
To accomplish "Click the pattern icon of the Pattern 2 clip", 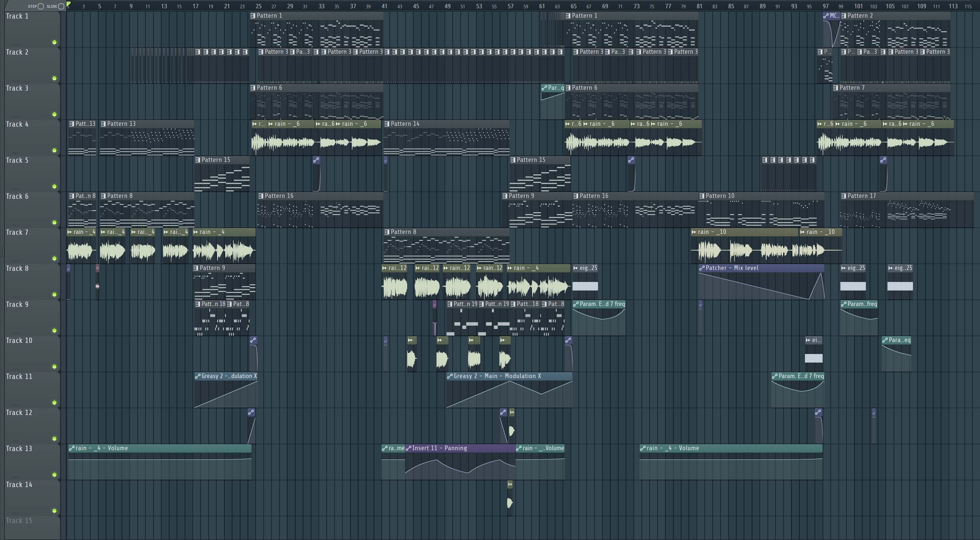I will [844, 16].
